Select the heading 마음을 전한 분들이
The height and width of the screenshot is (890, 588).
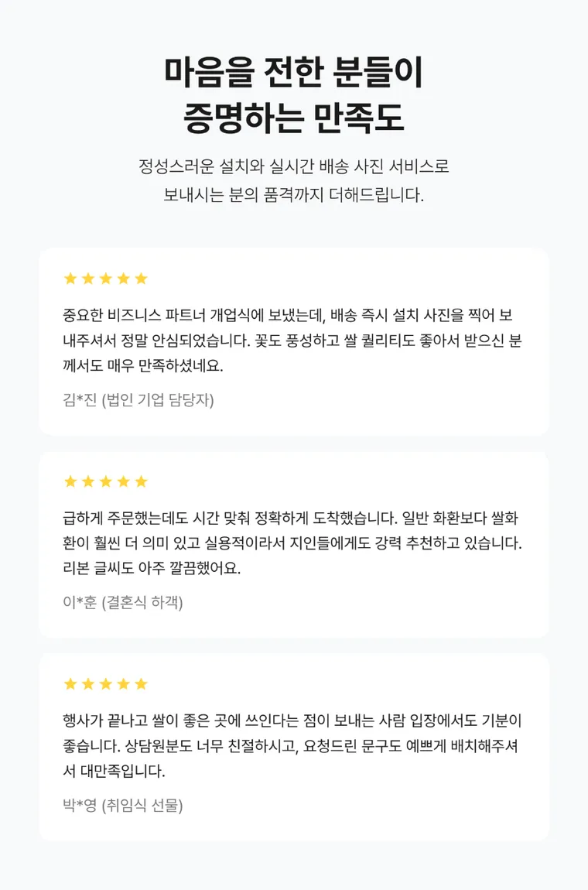[294, 72]
